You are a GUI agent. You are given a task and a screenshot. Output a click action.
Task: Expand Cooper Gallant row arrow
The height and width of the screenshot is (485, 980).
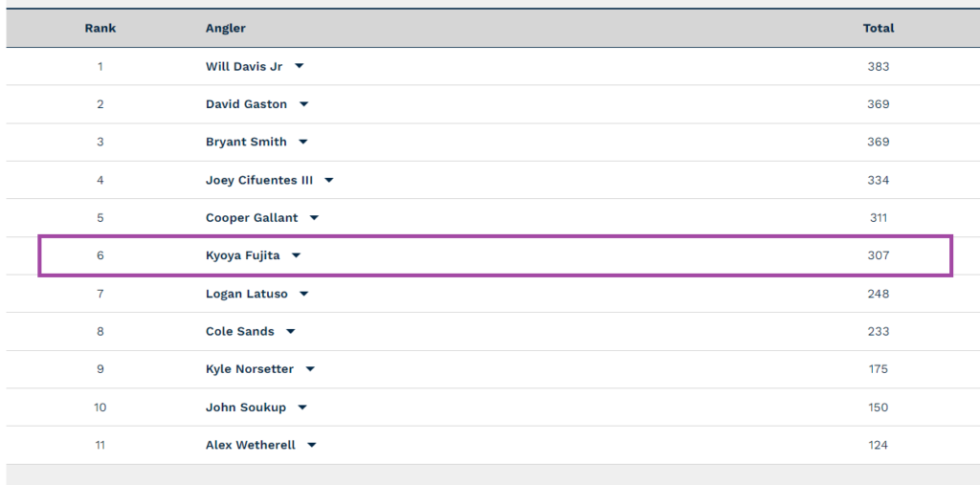pyautogui.click(x=314, y=218)
